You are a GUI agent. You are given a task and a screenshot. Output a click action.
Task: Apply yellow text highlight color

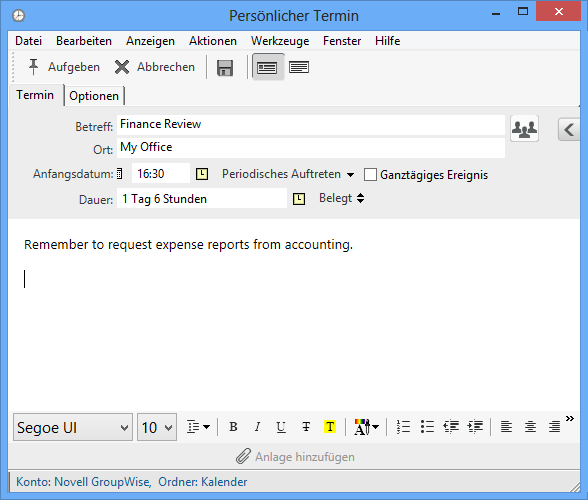[x=330, y=427]
